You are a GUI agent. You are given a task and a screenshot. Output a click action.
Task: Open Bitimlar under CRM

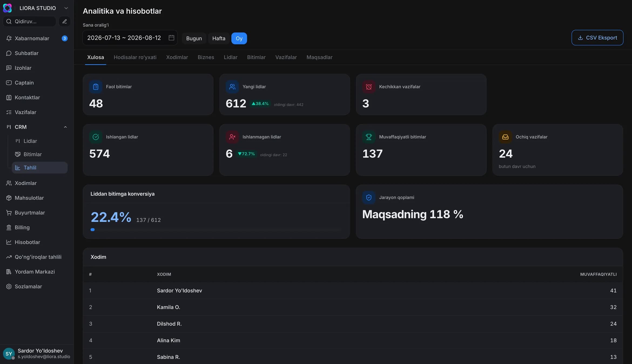[40, 154]
